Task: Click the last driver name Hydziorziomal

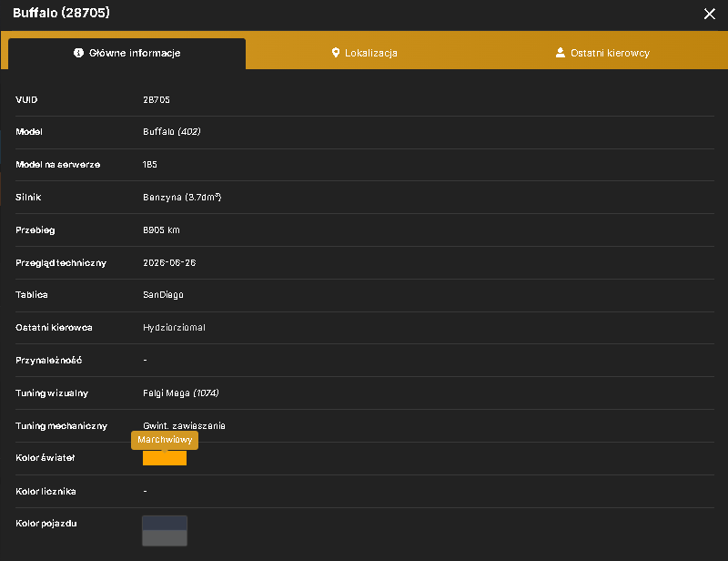Action: point(174,328)
